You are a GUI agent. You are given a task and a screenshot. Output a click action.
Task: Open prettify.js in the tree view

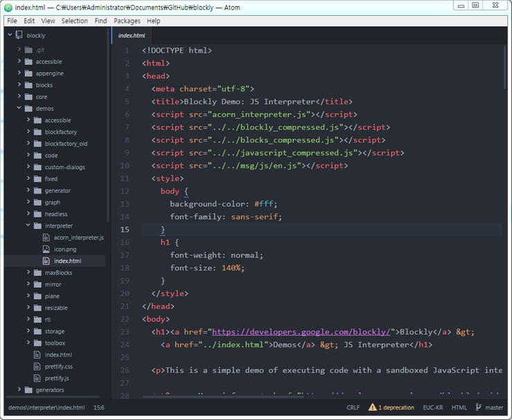[57, 378]
